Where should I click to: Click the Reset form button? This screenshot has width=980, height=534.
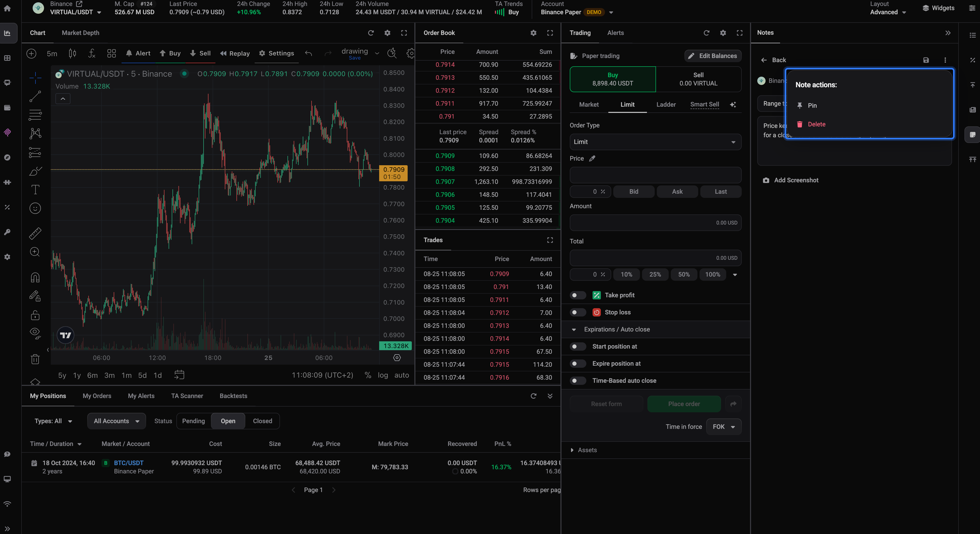coord(606,404)
